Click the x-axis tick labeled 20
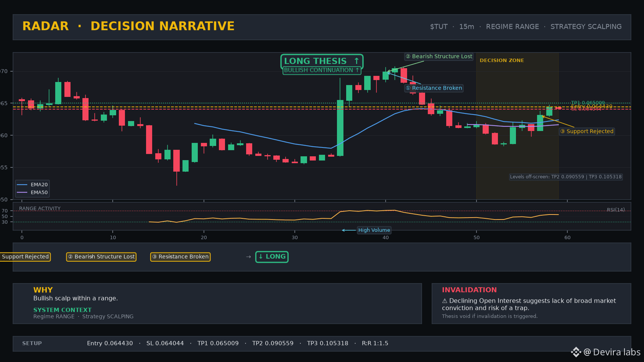644x362 pixels. coord(204,238)
